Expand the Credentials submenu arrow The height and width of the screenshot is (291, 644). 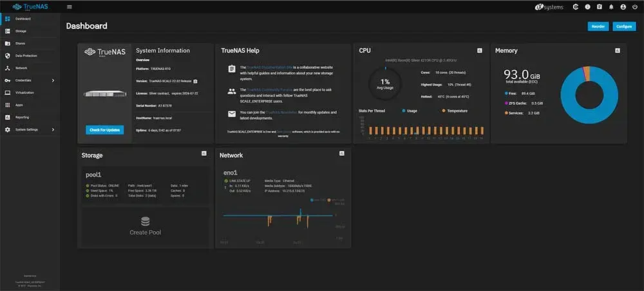pyautogui.click(x=53, y=80)
